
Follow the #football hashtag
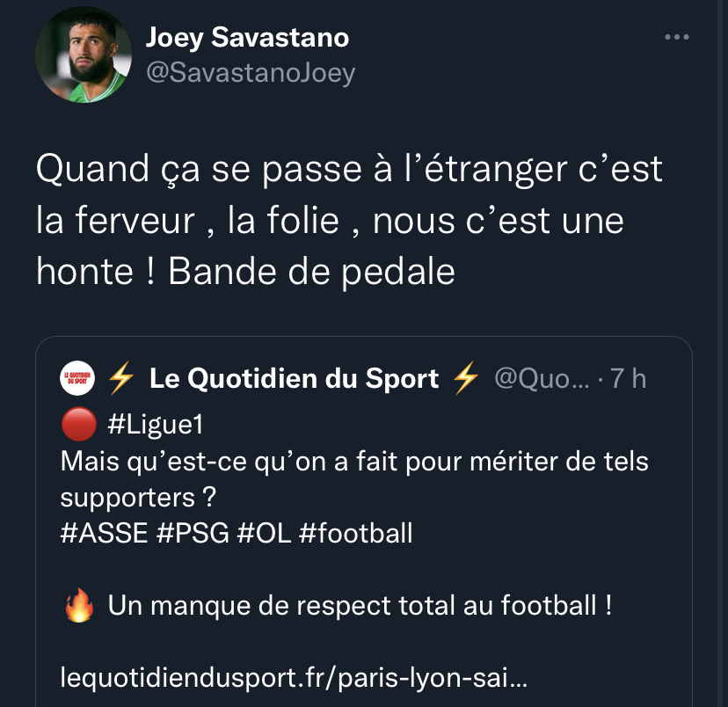(x=355, y=533)
